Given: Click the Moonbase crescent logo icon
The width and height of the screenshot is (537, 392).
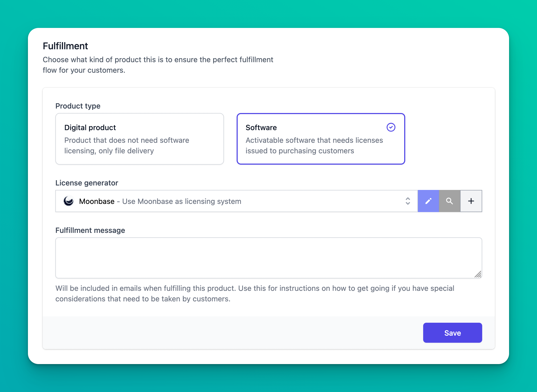Looking at the screenshot, I should 69,201.
